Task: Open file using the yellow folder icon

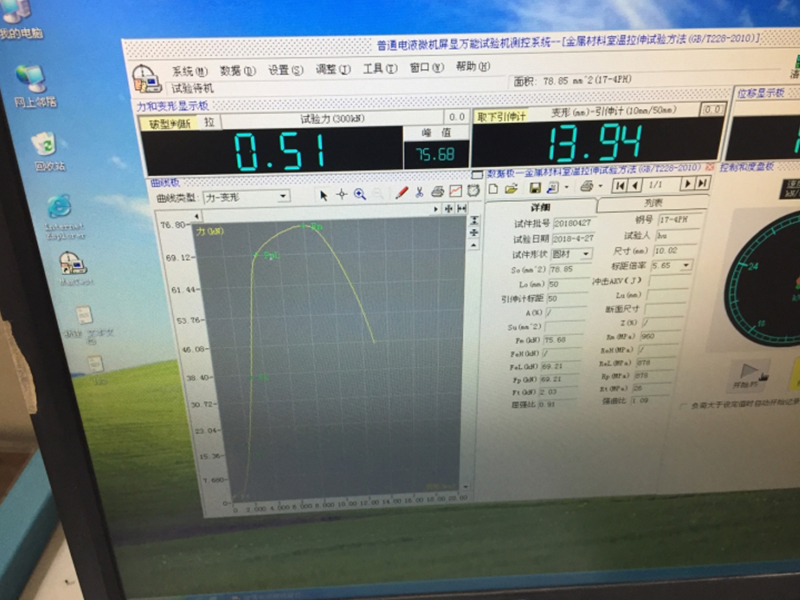Action: point(511,187)
